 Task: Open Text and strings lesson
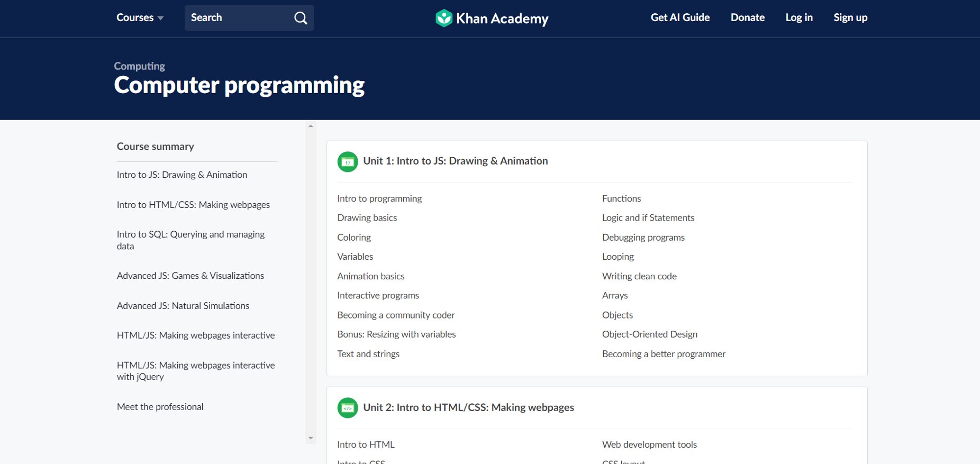(368, 354)
